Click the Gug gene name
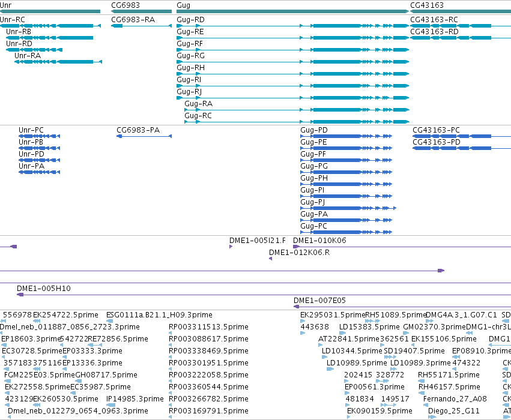The height and width of the screenshot is (420, 511). click(184, 5)
